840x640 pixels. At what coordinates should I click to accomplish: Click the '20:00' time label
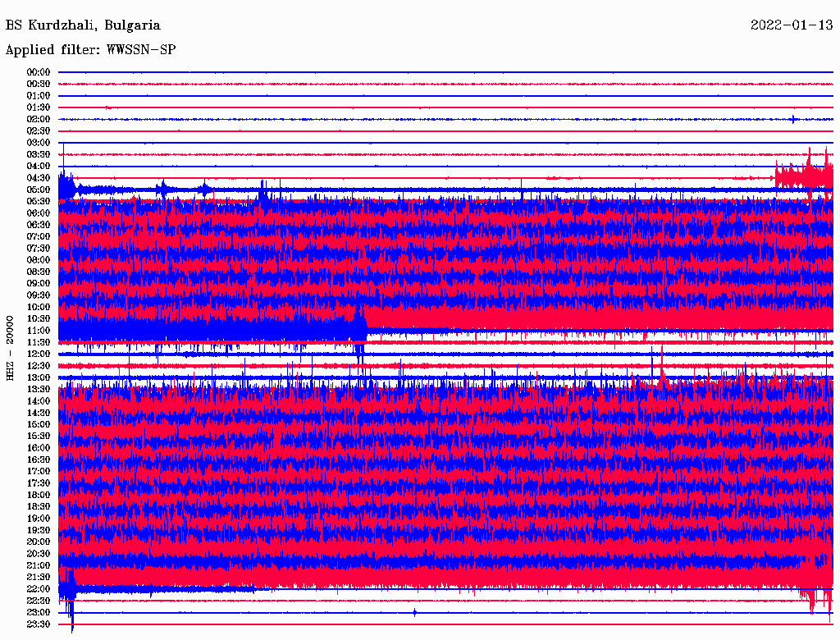coord(38,542)
